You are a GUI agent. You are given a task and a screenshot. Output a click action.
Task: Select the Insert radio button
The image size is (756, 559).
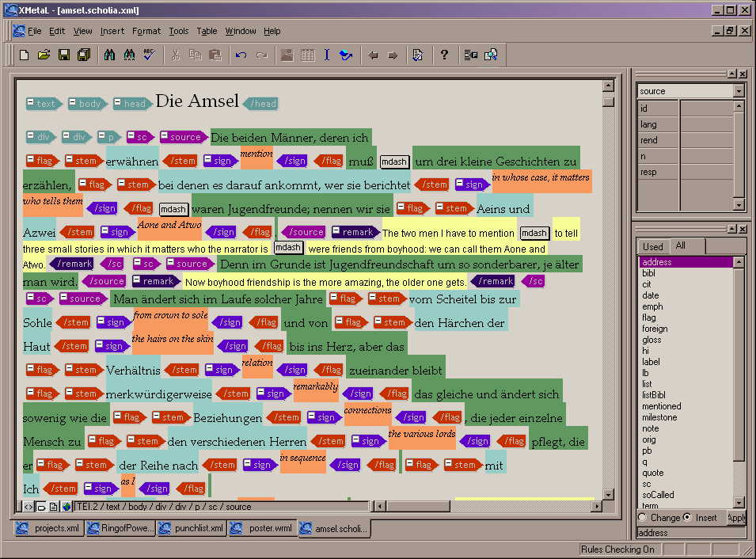click(687, 517)
